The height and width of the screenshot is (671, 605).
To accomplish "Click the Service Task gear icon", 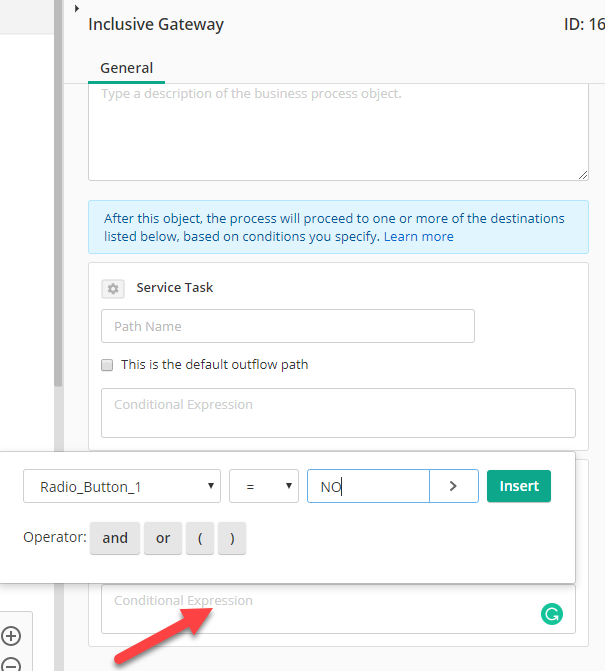I will coord(113,289).
